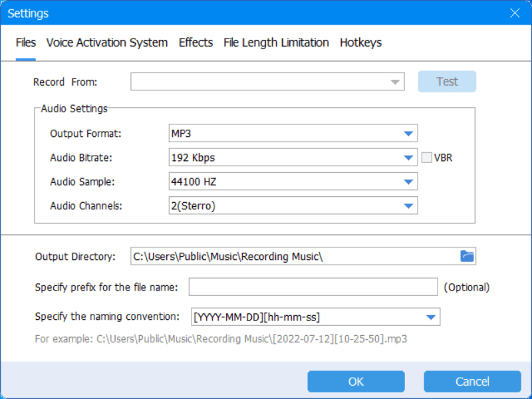Enable the VBR checkbox
This screenshot has width=532, height=399.
click(427, 158)
